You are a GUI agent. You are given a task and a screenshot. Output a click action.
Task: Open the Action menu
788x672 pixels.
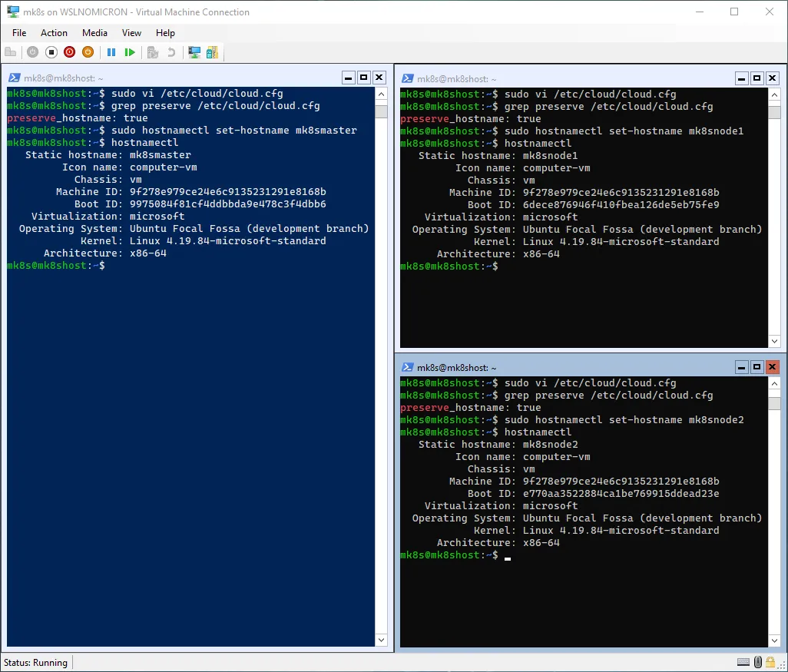(x=54, y=33)
